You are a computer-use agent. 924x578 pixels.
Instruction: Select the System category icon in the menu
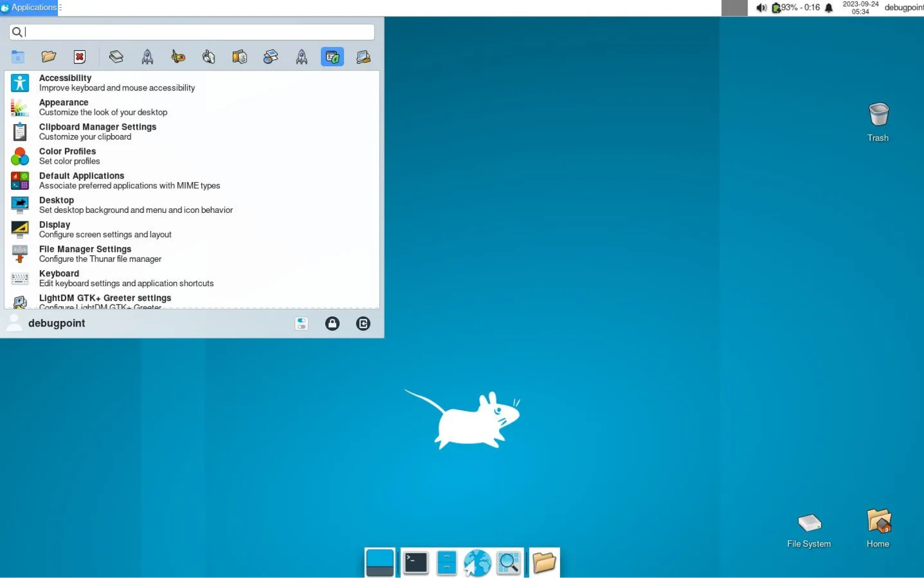coord(363,57)
